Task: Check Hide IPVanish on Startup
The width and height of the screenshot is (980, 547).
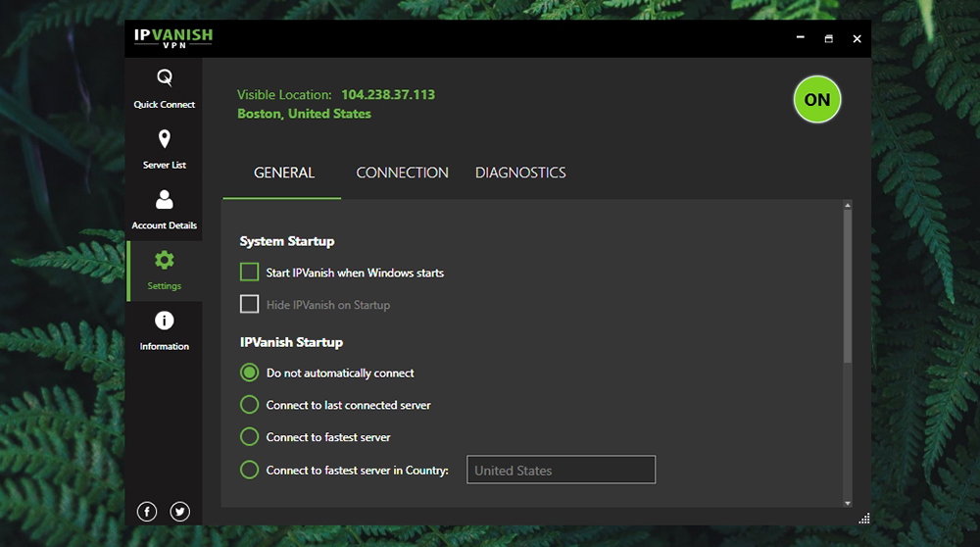Action: click(249, 305)
